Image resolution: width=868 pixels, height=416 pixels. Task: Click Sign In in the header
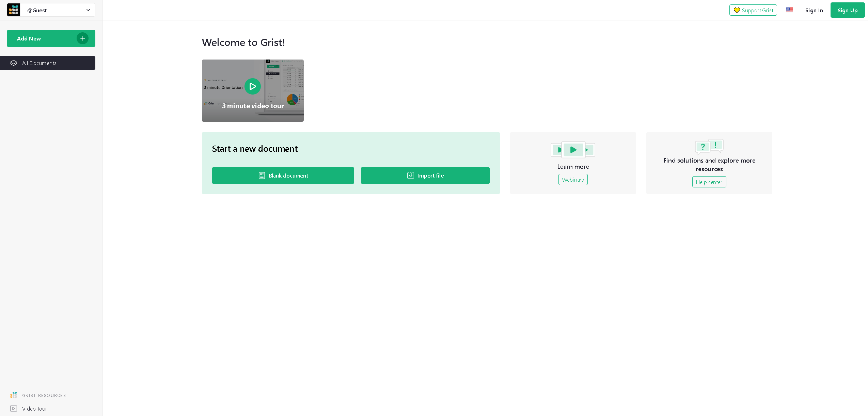[x=814, y=10]
